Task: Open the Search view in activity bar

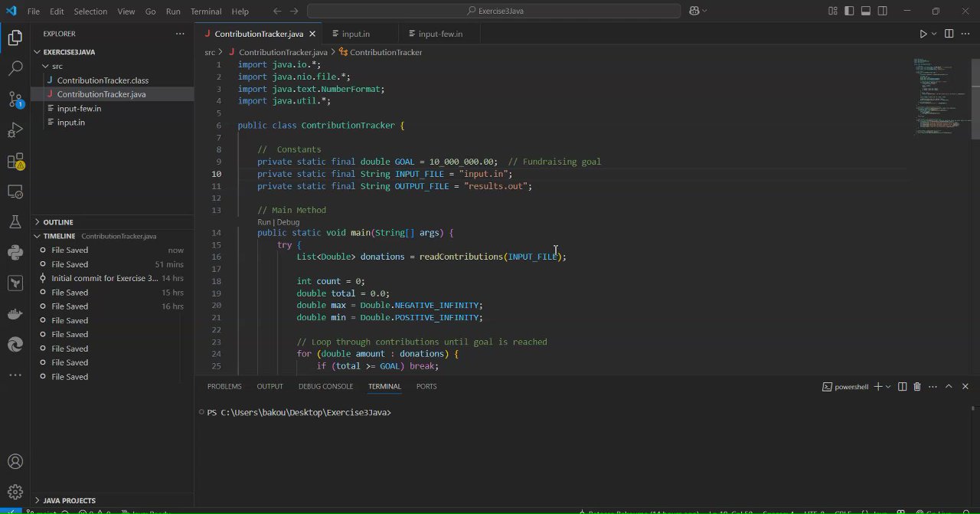Action: tap(15, 68)
